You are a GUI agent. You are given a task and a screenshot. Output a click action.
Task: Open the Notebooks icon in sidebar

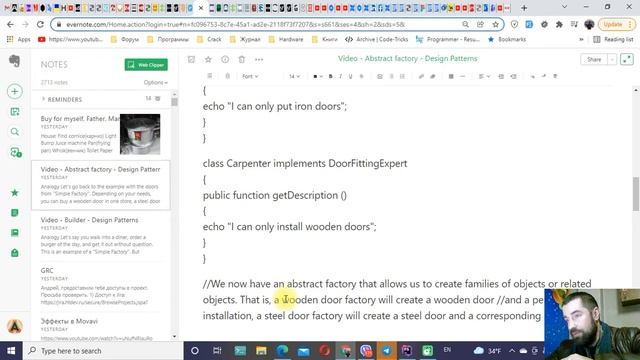[15, 233]
